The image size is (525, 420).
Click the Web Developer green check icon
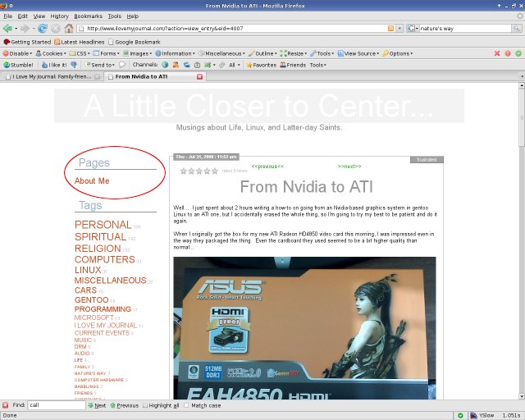(518, 53)
